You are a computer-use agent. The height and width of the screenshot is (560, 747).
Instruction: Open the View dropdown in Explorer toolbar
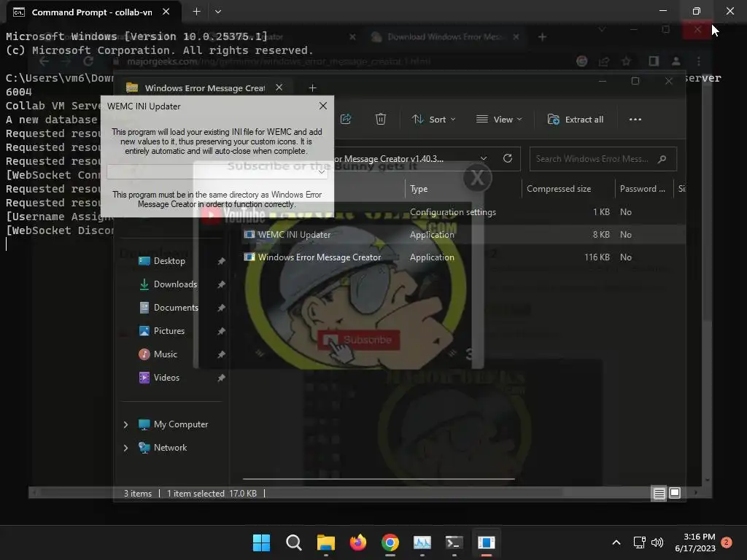coord(499,120)
